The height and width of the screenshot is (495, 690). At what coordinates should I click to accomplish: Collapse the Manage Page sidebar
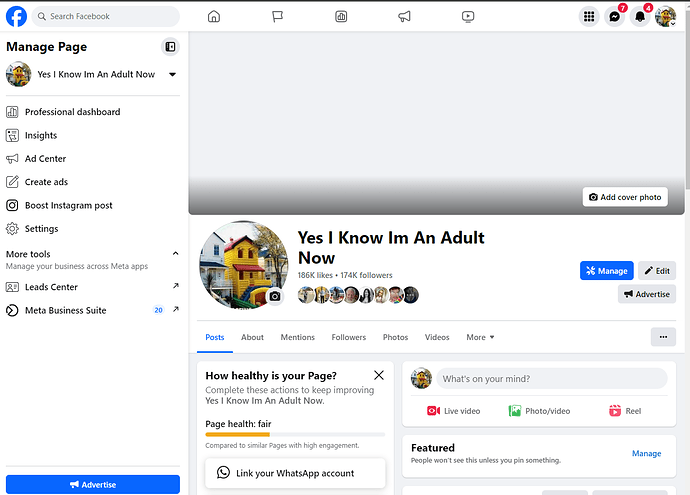coord(170,46)
